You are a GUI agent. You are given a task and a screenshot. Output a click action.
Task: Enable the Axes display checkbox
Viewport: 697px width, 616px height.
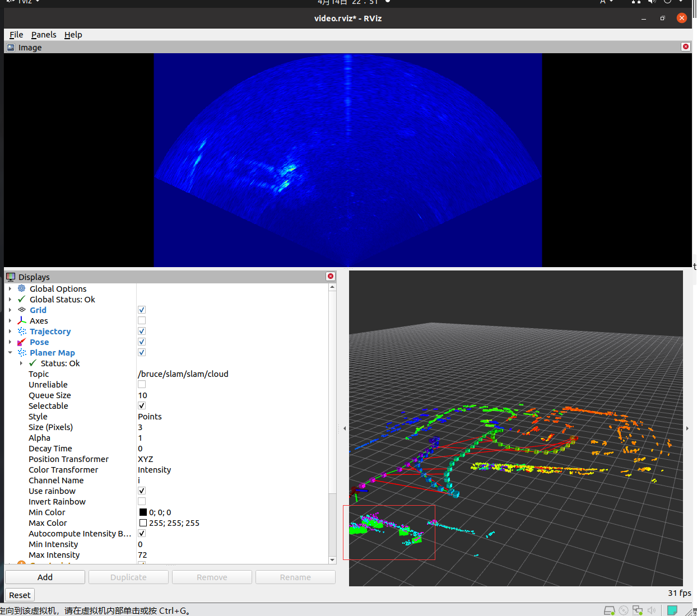click(142, 320)
